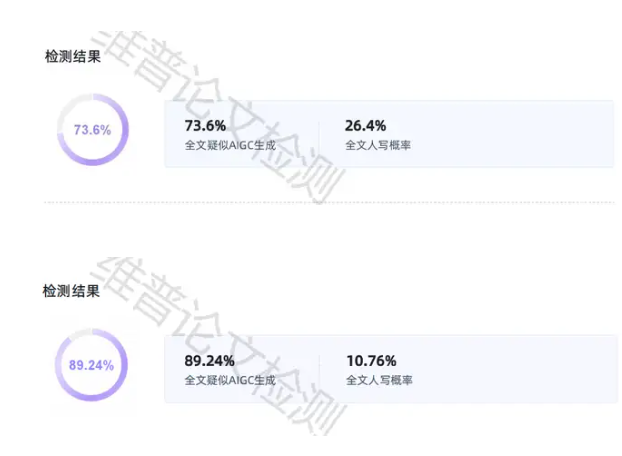Image resolution: width=622 pixels, height=456 pixels.
Task: Click the dotted divider between results
Action: pos(329,202)
